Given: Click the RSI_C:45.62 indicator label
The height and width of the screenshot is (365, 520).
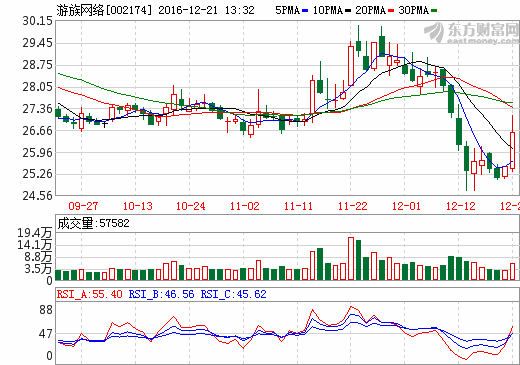Looking at the screenshot, I should (233, 294).
